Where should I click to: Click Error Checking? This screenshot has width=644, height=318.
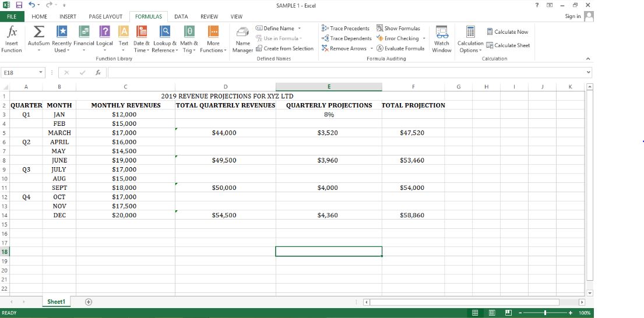pyautogui.click(x=397, y=38)
